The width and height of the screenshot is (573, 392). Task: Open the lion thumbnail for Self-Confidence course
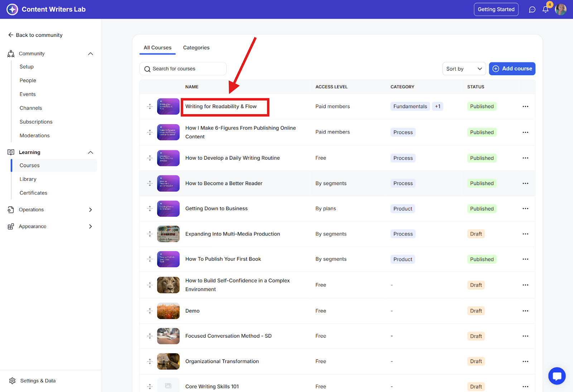(168, 285)
